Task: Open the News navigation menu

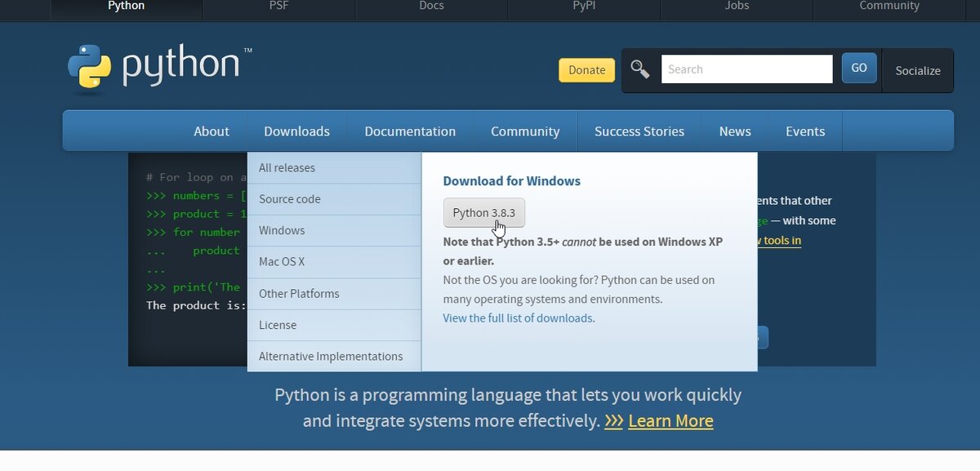Action: pyautogui.click(x=735, y=131)
